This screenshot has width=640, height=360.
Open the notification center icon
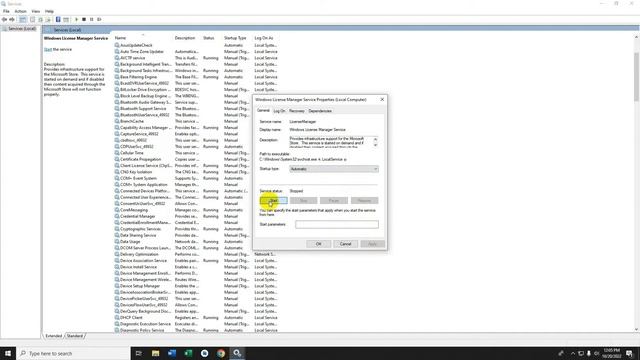pos(629,353)
